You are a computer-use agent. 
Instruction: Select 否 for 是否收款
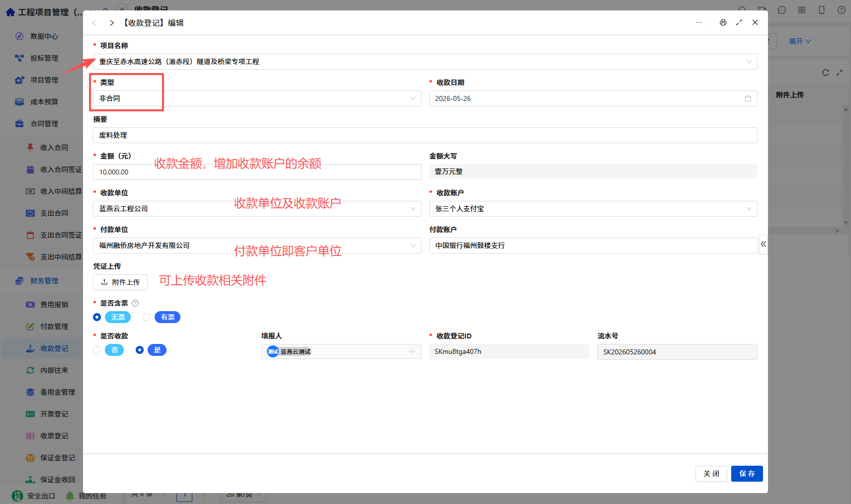click(97, 350)
